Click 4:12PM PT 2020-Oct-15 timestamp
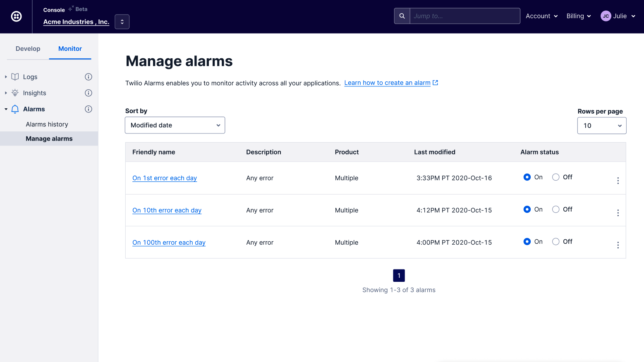This screenshot has height=362, width=644. click(x=454, y=210)
